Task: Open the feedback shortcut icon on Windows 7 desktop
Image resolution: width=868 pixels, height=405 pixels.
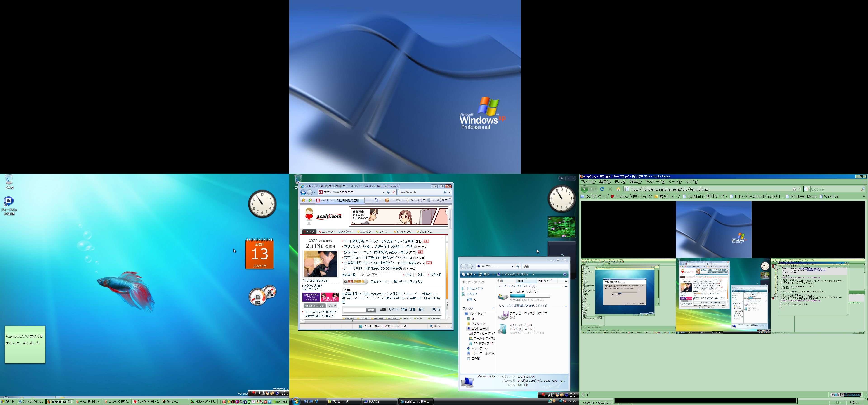Action: pos(9,202)
